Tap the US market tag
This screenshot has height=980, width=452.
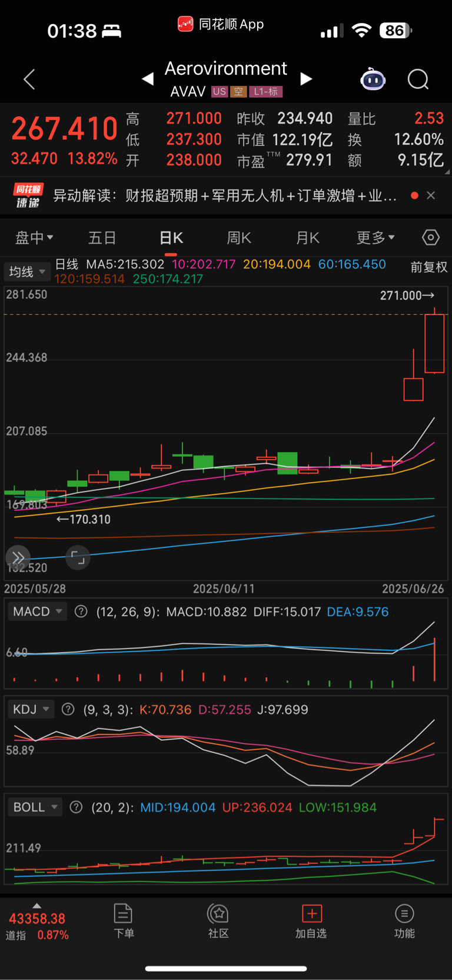[220, 91]
